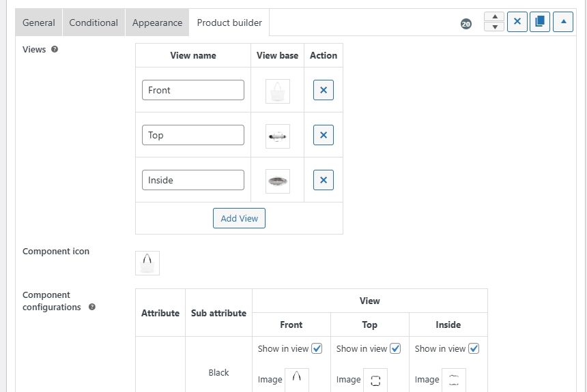
Task: Click the Component icon bag image
Action: (147, 263)
